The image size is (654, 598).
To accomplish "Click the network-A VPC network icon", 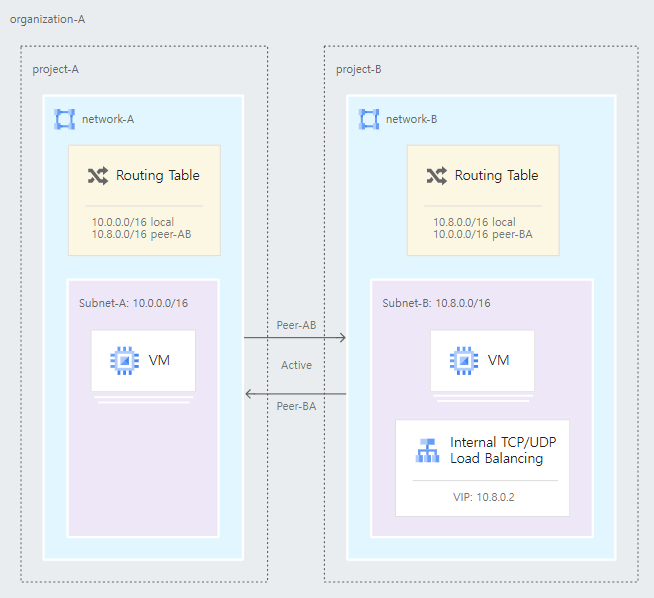I will (65, 119).
